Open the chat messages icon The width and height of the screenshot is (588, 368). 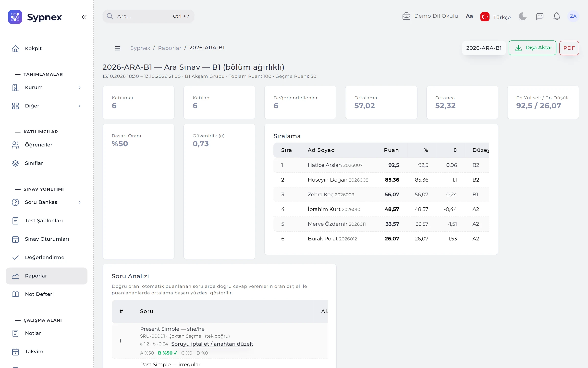coord(540,16)
